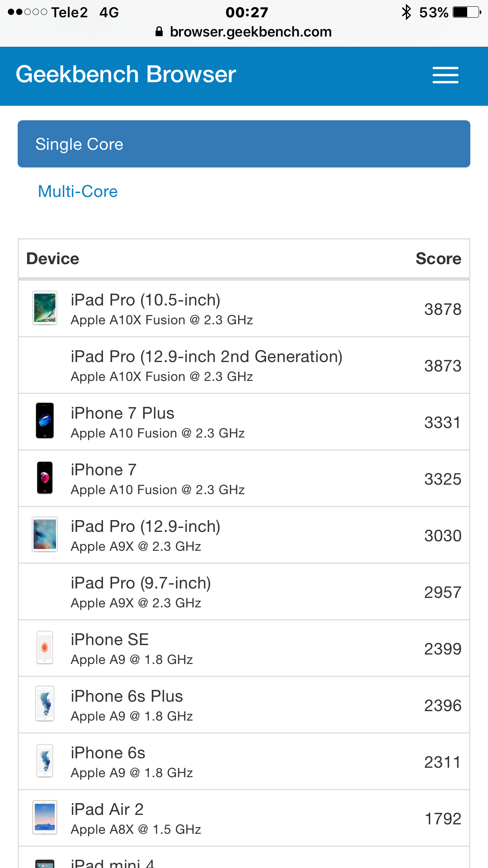Click the Device column header
This screenshot has height=868, width=488.
coord(53,259)
